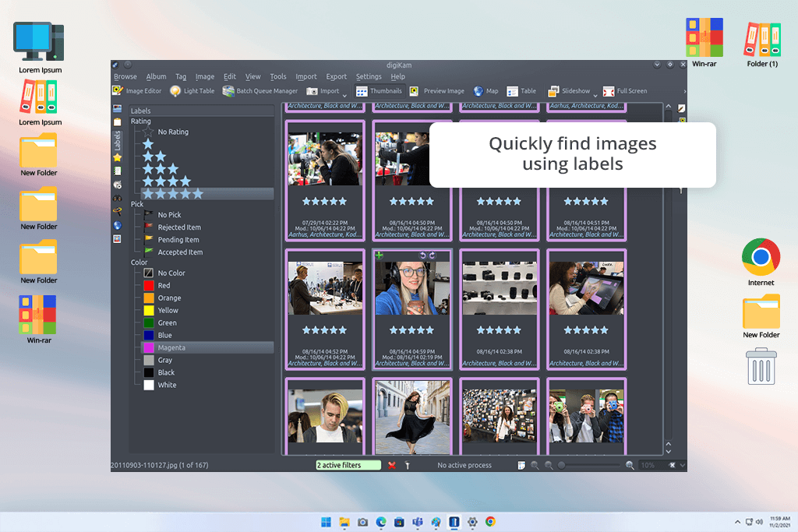
Task: Choose the Magenta color label
Action: point(207,347)
